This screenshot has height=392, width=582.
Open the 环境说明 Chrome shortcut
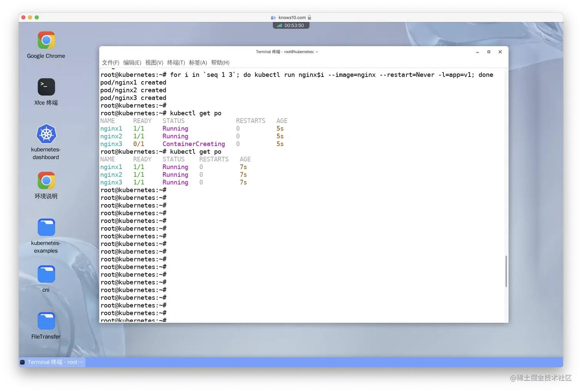pyautogui.click(x=46, y=181)
